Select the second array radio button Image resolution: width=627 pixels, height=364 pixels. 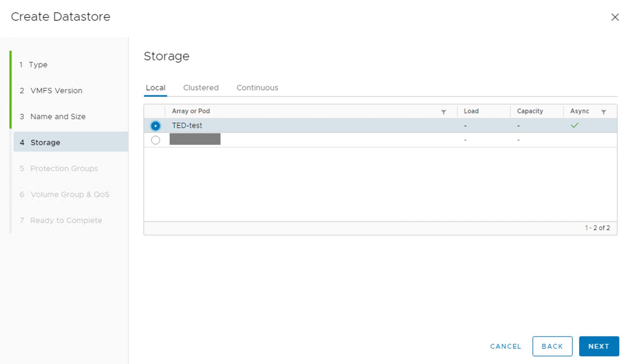[155, 140]
